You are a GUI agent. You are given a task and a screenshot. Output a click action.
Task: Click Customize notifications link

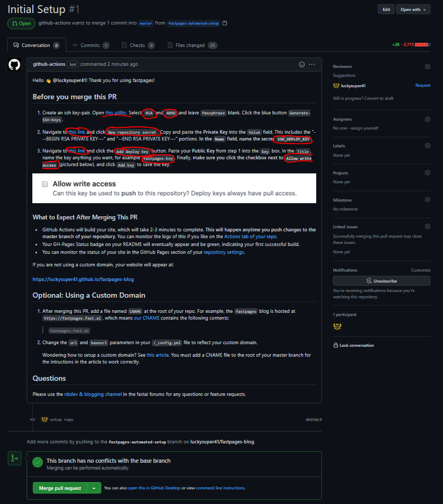point(421,270)
